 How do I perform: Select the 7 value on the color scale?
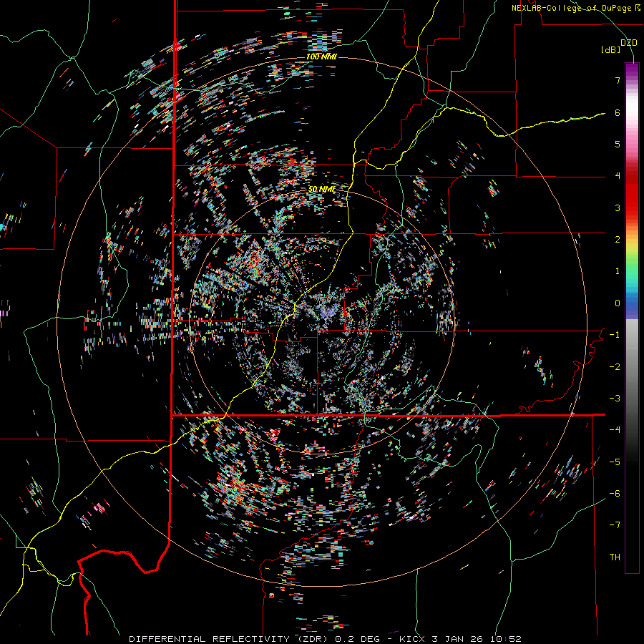(x=618, y=80)
